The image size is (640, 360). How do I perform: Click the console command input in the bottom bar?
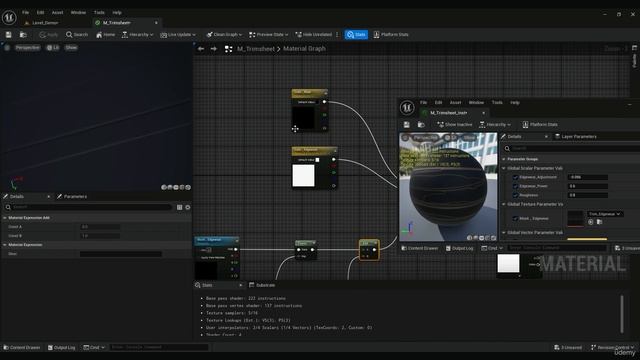pos(159,348)
